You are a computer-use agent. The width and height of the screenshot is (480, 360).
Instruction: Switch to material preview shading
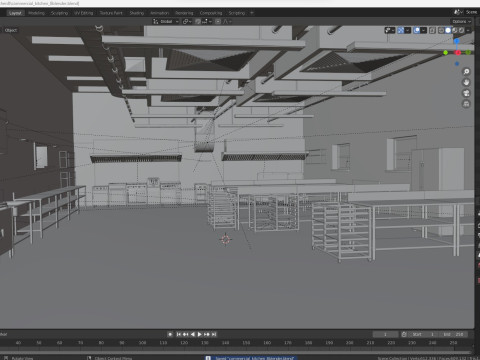pyautogui.click(x=455, y=30)
